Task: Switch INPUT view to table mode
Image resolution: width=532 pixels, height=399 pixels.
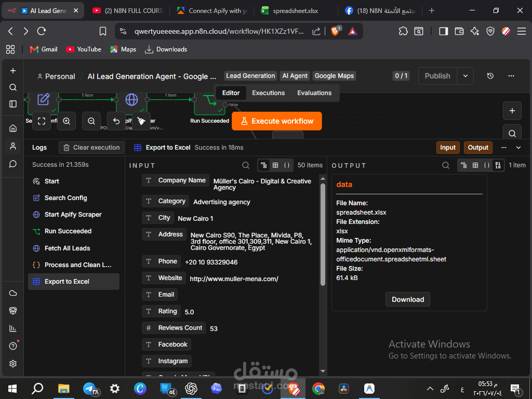Action: pyautogui.click(x=275, y=165)
